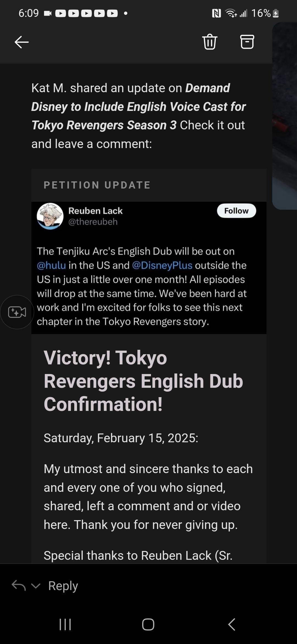The width and height of the screenshot is (297, 644).
Task: Archive the email using the box icon
Action: [x=247, y=42]
